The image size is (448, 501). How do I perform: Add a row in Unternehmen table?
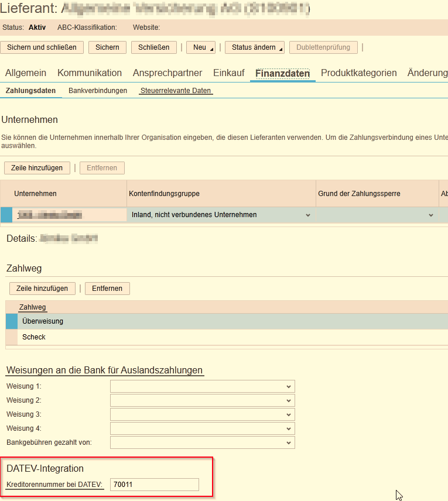37,168
